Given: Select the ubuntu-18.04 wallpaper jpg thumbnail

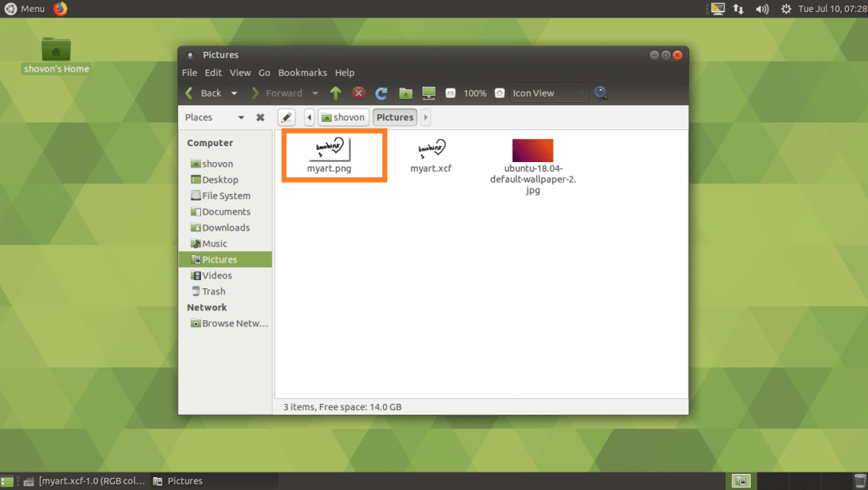Looking at the screenshot, I should (532, 150).
